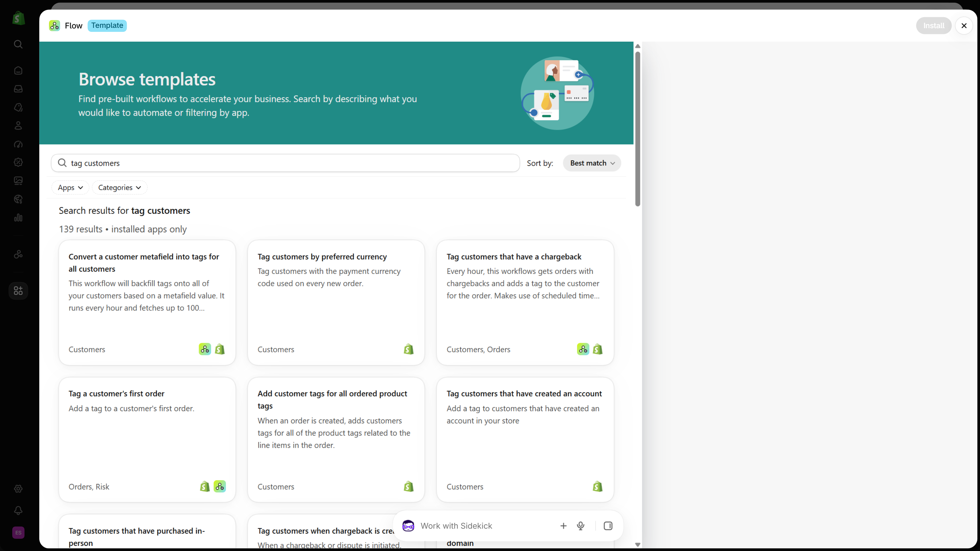The height and width of the screenshot is (551, 980).
Task: Click the templates list vertical scrollbar
Action: 638,129
